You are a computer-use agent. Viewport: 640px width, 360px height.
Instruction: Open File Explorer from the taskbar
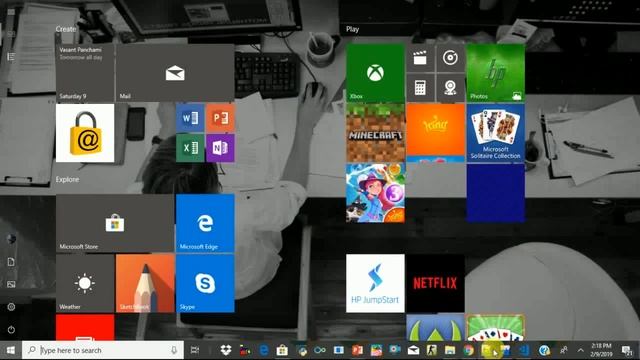coord(450,350)
